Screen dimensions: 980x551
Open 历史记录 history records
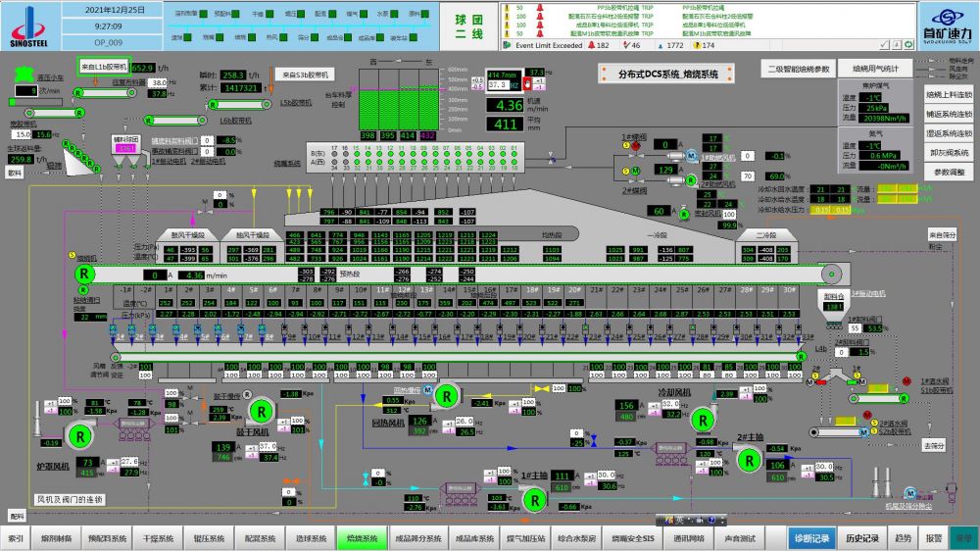(x=862, y=538)
